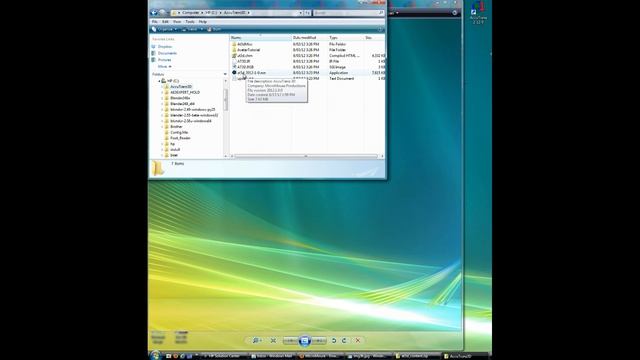Select the AccuTrans3D folder in tree
Viewport: 640px width, 360px height.
181,87
